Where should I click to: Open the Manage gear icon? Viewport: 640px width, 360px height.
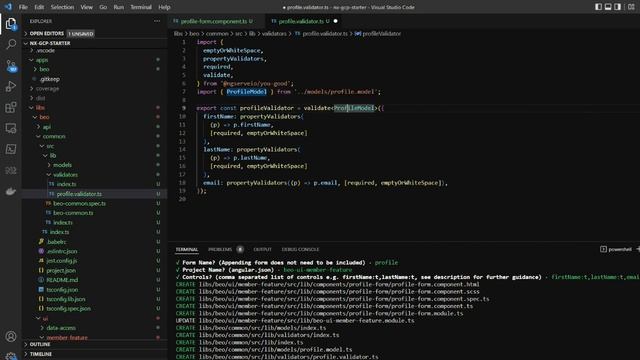[x=11, y=356]
